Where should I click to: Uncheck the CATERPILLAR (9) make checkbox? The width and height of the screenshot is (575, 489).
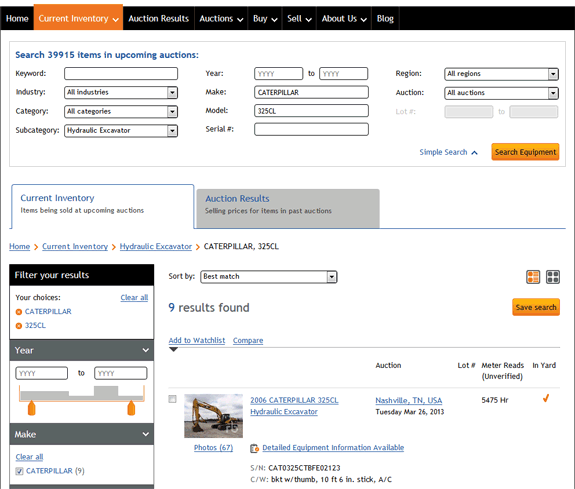click(x=19, y=471)
